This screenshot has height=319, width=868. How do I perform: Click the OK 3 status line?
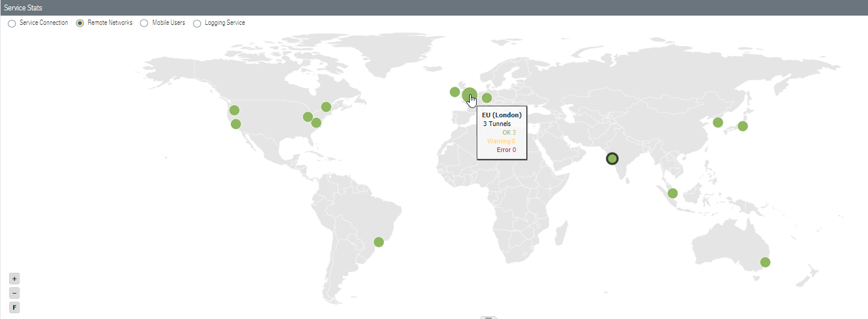509,132
